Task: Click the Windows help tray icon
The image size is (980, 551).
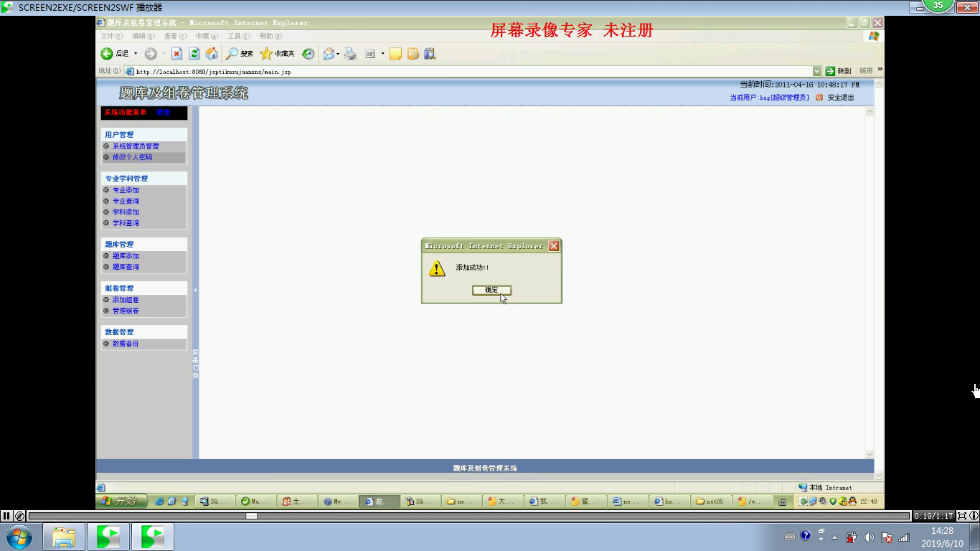Action: tap(806, 536)
